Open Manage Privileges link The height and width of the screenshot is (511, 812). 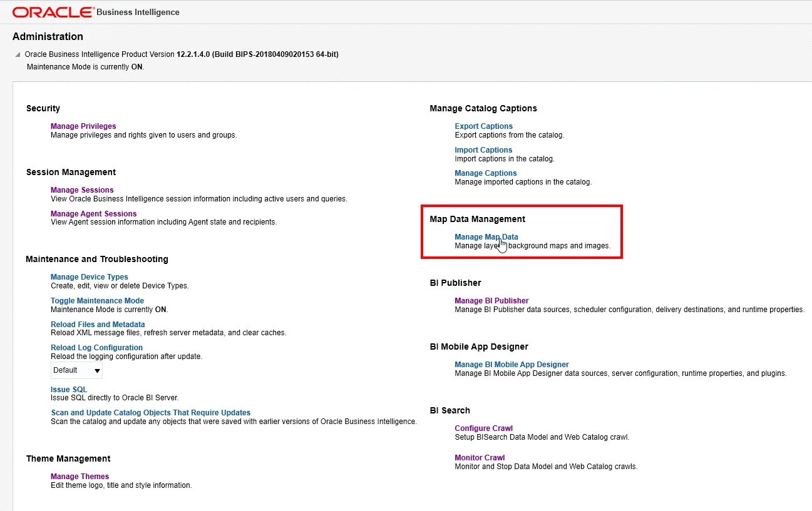83,126
